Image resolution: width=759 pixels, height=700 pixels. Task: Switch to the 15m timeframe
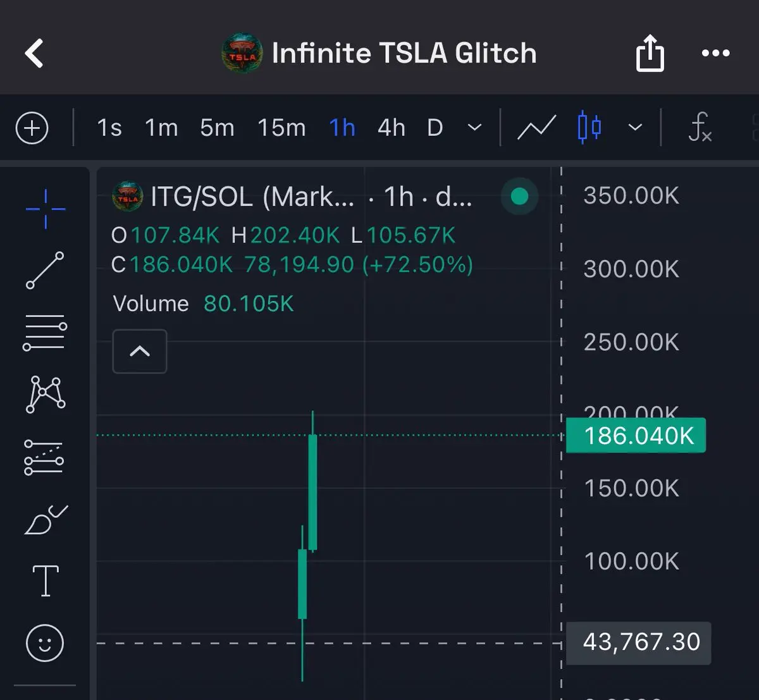coord(281,128)
